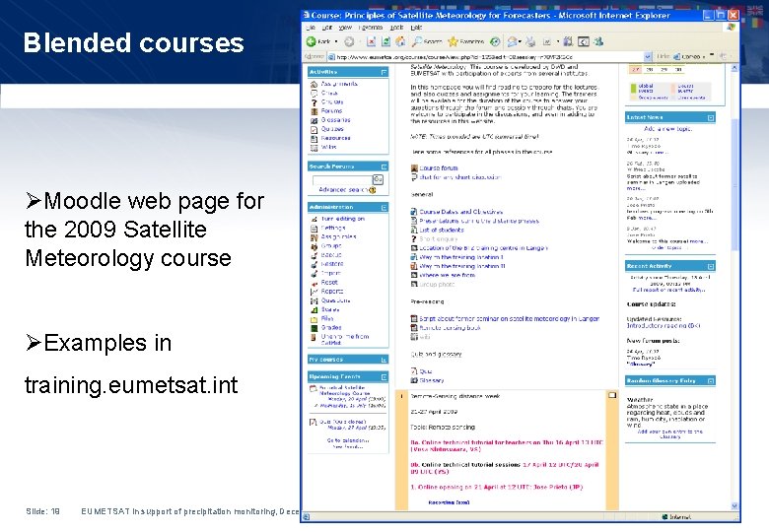Click the Forums icon in Activities block
The height and width of the screenshot is (532, 769).
point(314,111)
